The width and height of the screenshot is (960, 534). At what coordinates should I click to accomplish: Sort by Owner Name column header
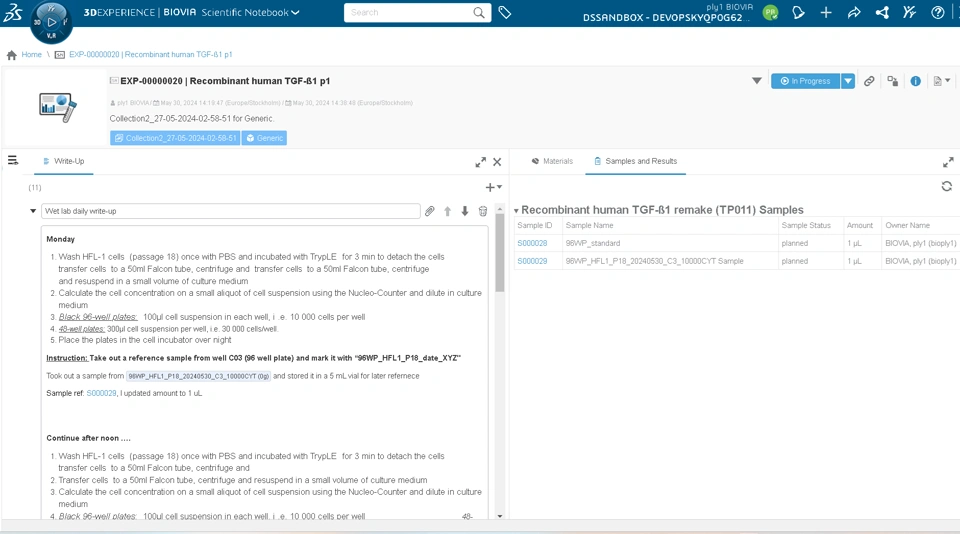(920, 225)
